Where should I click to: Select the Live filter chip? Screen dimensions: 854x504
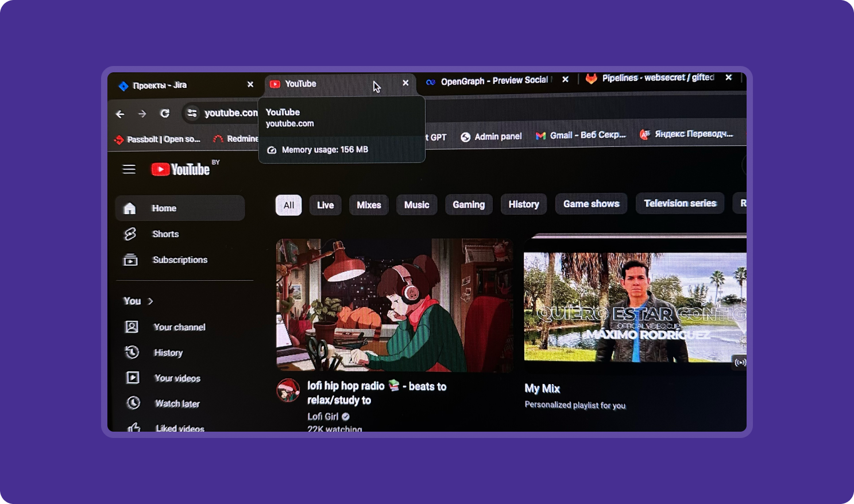point(325,205)
